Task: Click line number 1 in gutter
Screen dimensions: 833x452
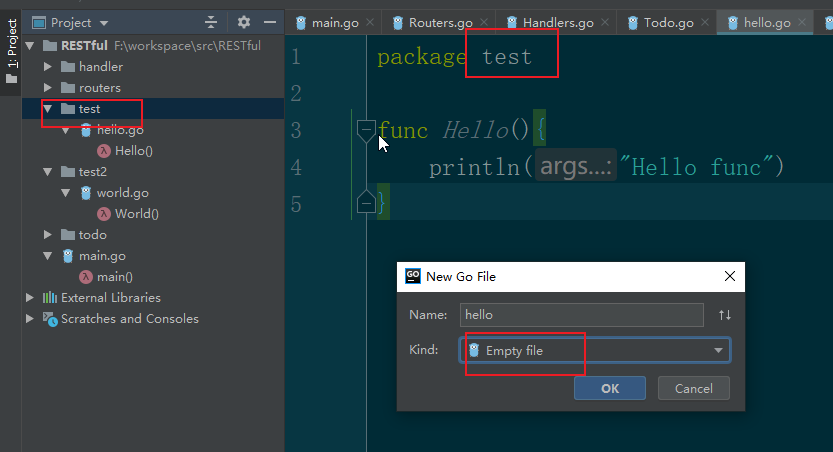Action: [x=296, y=56]
